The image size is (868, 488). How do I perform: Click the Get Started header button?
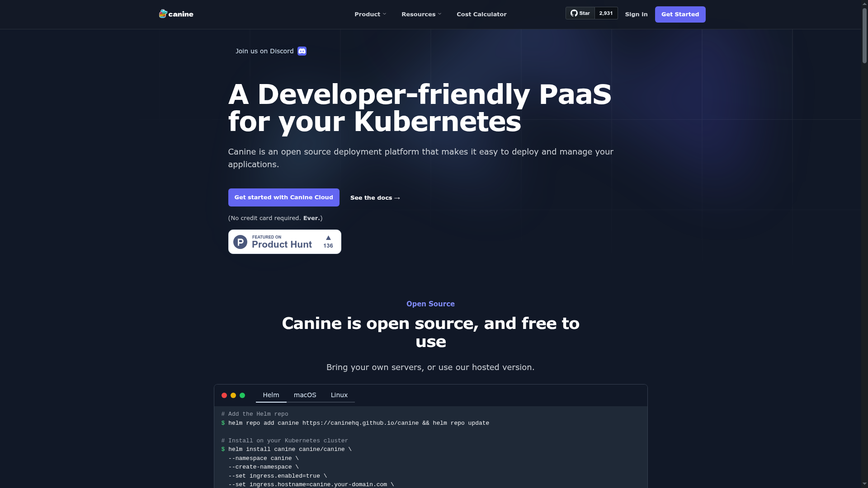(x=680, y=14)
